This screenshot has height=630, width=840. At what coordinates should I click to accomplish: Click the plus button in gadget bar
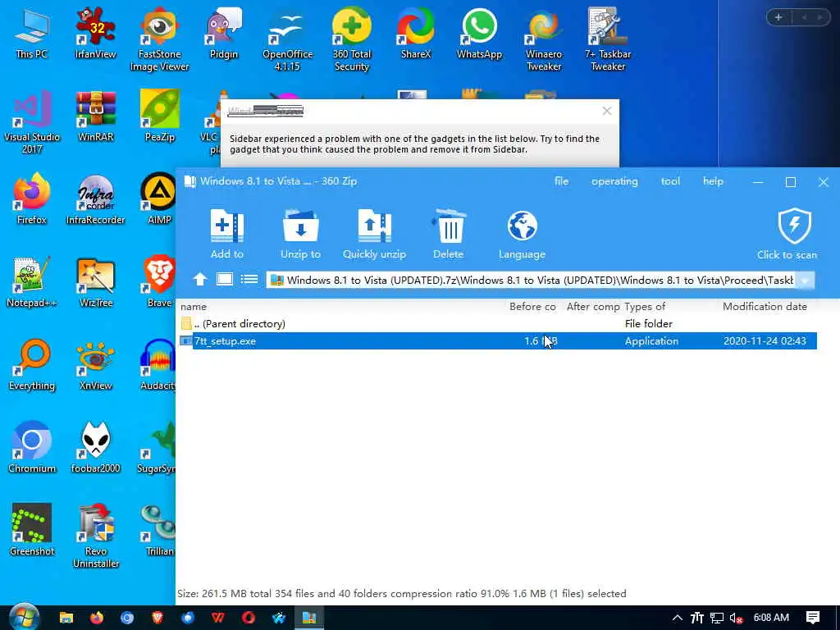[778, 17]
